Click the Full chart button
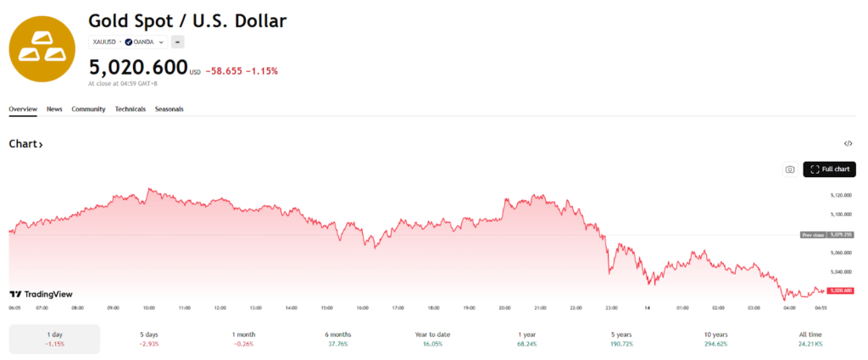868x360 pixels. (830, 169)
